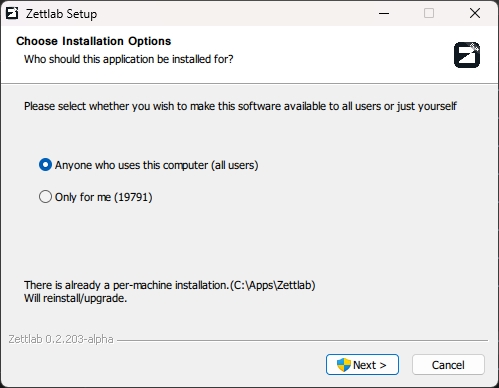Click the 'Who should this application be installed for?' subtitle

click(129, 59)
